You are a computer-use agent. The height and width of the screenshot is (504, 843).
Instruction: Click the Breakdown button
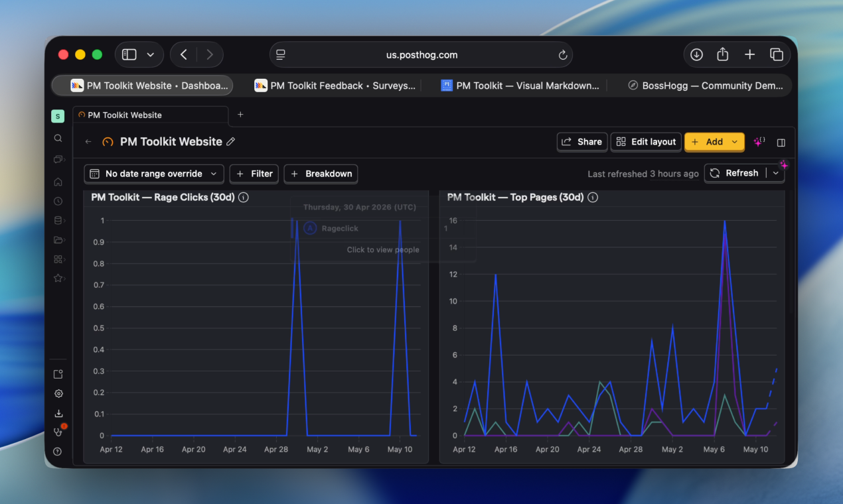[x=321, y=174]
